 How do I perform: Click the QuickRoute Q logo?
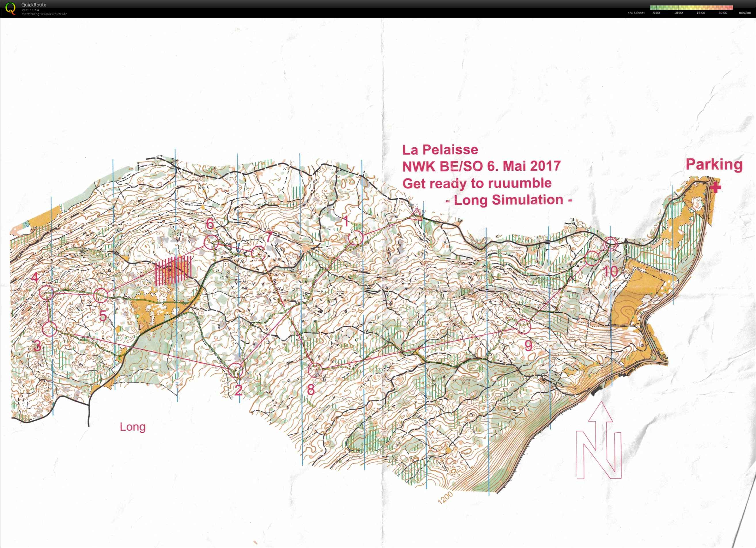(x=10, y=8)
